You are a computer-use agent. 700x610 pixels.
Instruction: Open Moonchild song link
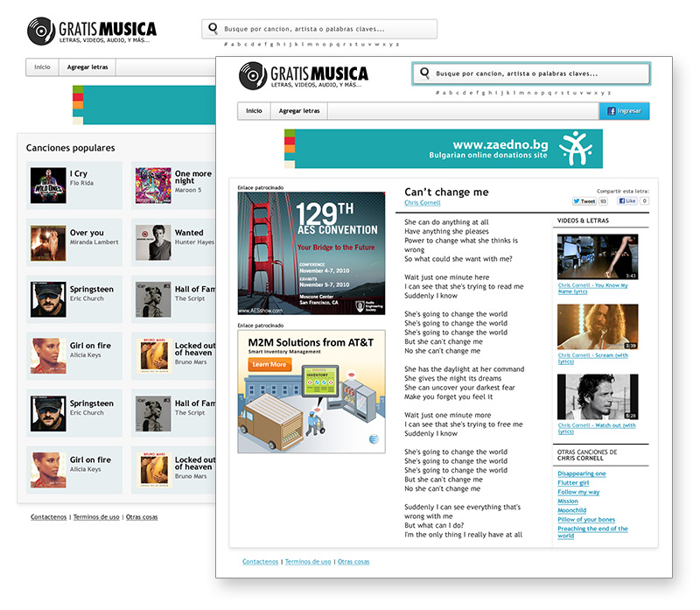click(572, 510)
